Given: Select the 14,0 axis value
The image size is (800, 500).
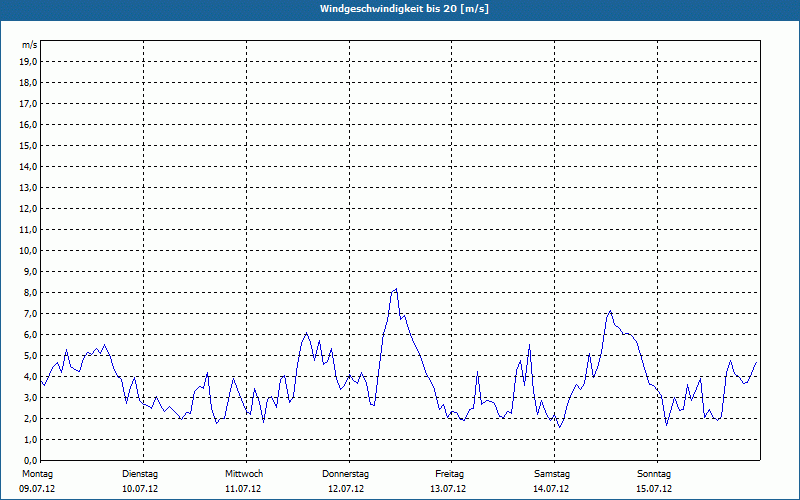Looking at the screenshot, I should coord(29,166).
